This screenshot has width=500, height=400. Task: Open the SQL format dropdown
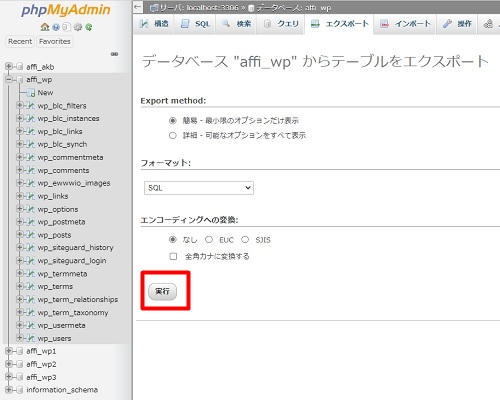[x=199, y=188]
